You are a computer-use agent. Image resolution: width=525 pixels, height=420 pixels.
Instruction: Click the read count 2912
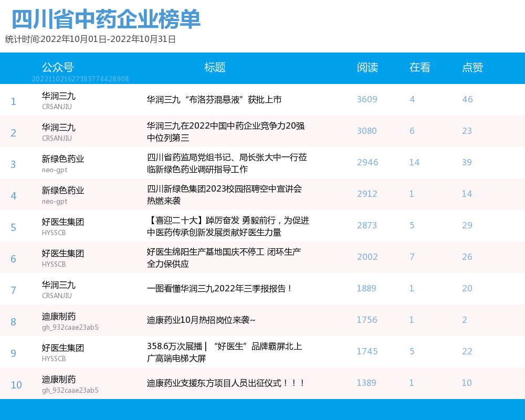pyautogui.click(x=367, y=194)
